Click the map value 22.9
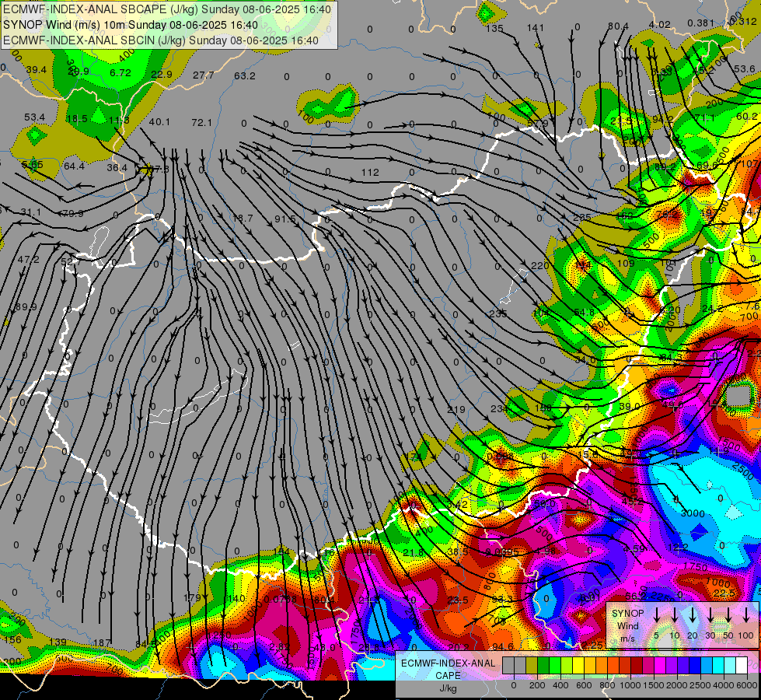This screenshot has height=700, width=761. (x=162, y=75)
